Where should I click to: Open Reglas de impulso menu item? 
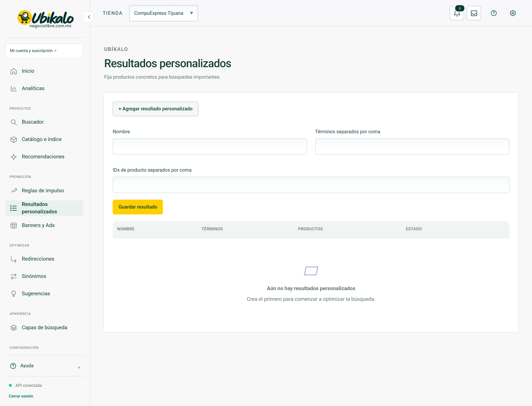pyautogui.click(x=44, y=191)
